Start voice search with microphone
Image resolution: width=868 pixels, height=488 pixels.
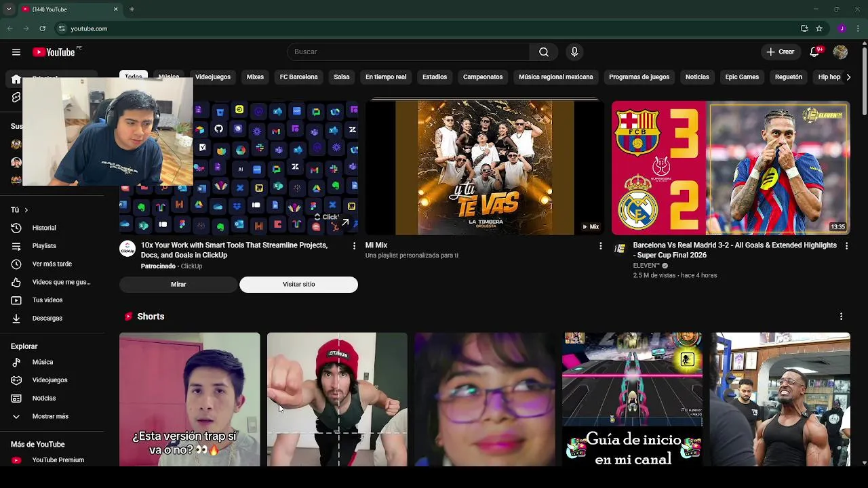tap(574, 52)
